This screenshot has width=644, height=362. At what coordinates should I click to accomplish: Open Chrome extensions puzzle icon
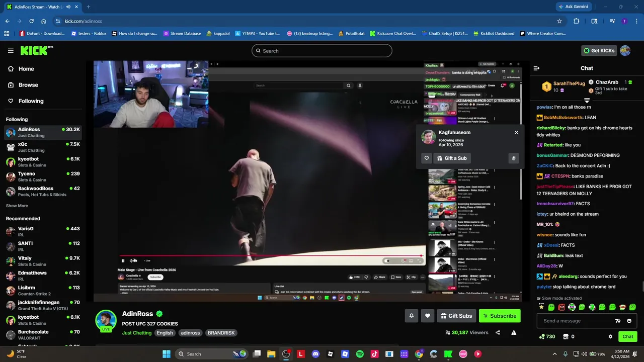tap(577, 21)
